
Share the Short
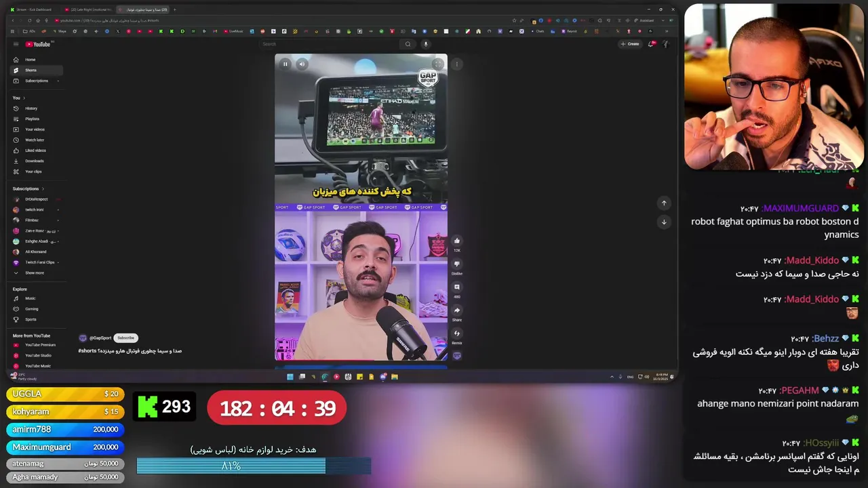click(x=456, y=310)
